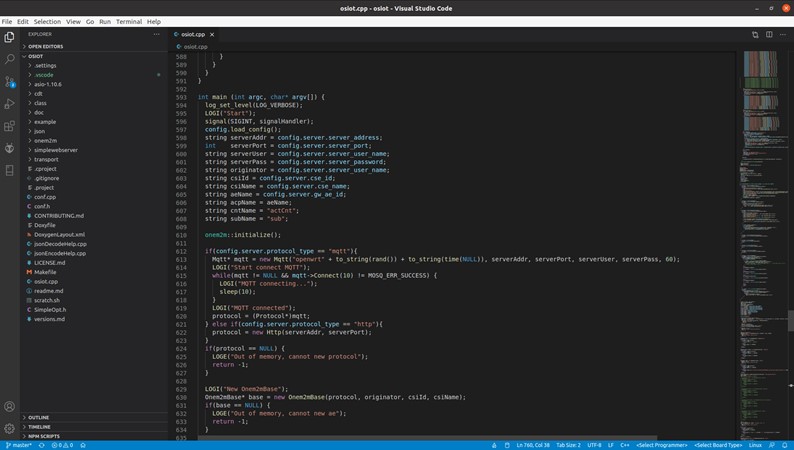Expand the class folder
The height and width of the screenshot is (450, 794).
click(94, 103)
